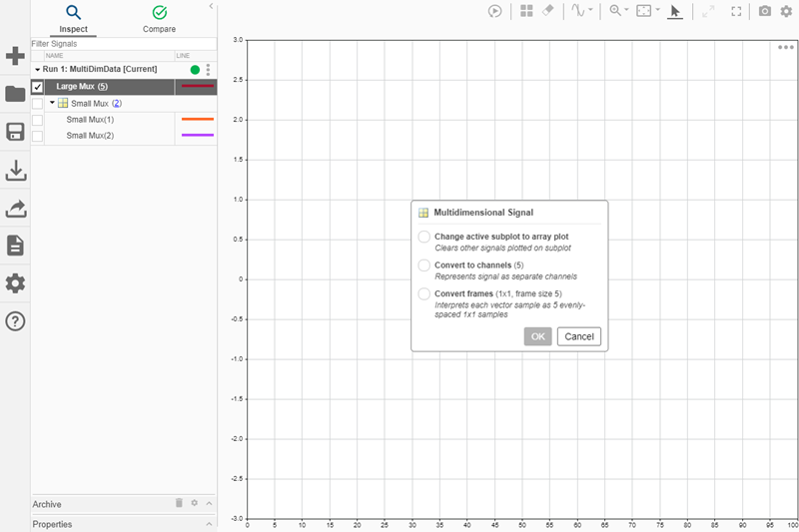Click the full screen brackets icon
Image resolution: width=799 pixels, height=532 pixels.
point(736,11)
